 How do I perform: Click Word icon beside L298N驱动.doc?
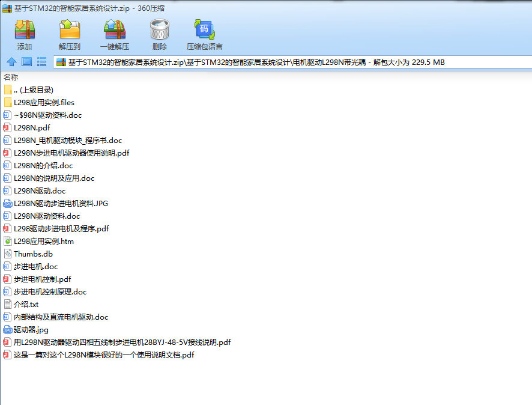(x=7, y=191)
